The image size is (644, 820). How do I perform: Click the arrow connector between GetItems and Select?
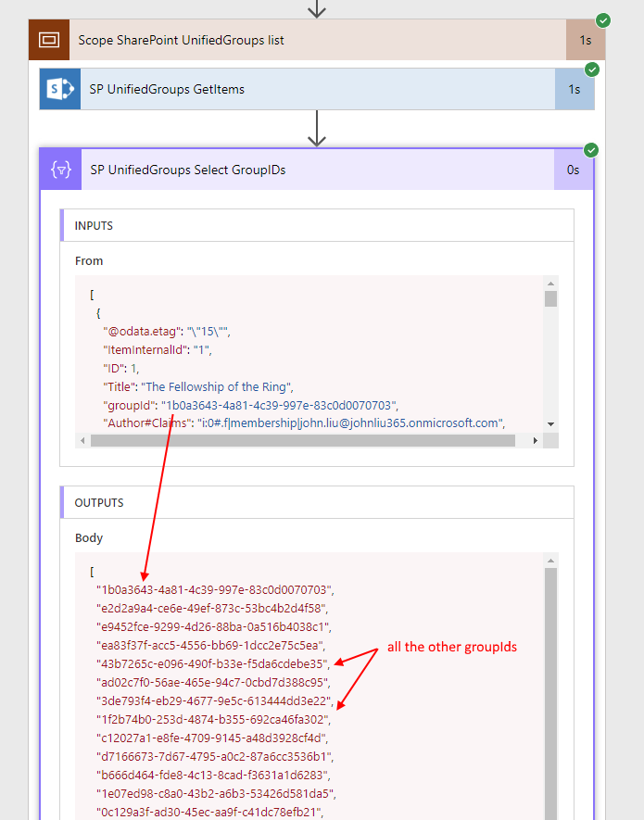pos(318,128)
